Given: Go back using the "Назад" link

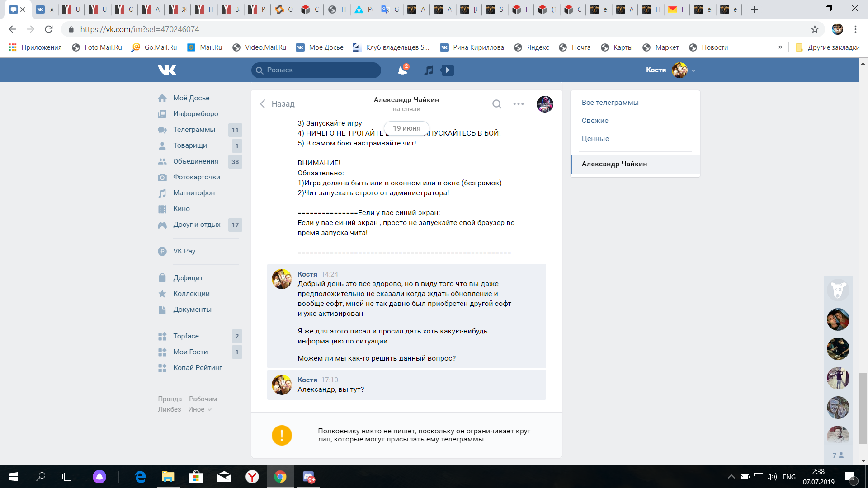Looking at the screenshot, I should [277, 104].
